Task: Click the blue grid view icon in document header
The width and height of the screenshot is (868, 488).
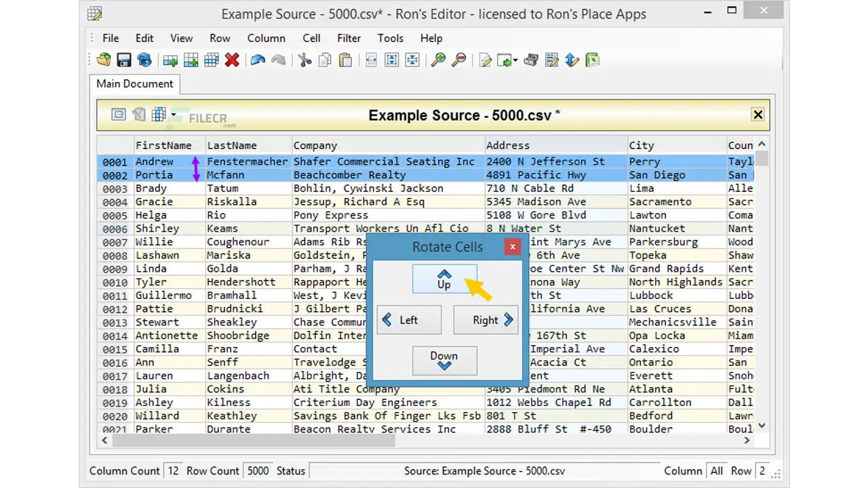Action: click(x=159, y=115)
